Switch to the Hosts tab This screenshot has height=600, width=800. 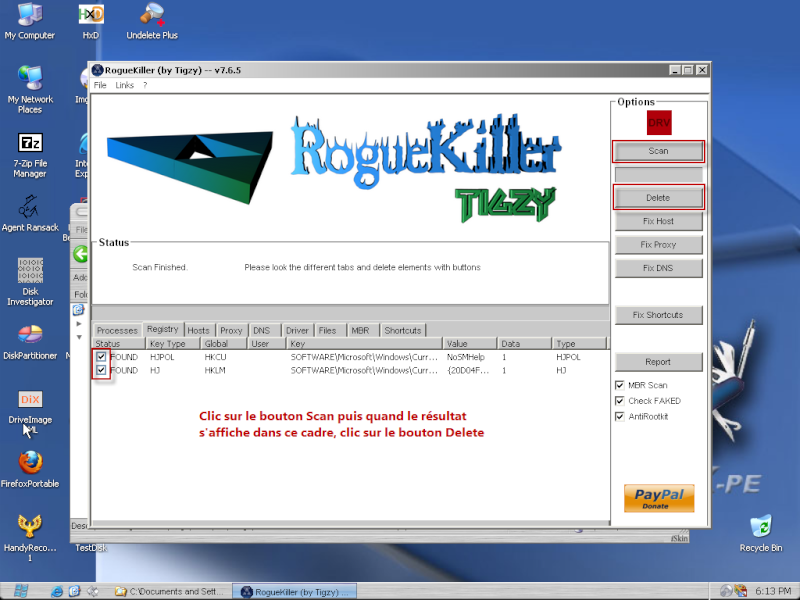click(198, 330)
